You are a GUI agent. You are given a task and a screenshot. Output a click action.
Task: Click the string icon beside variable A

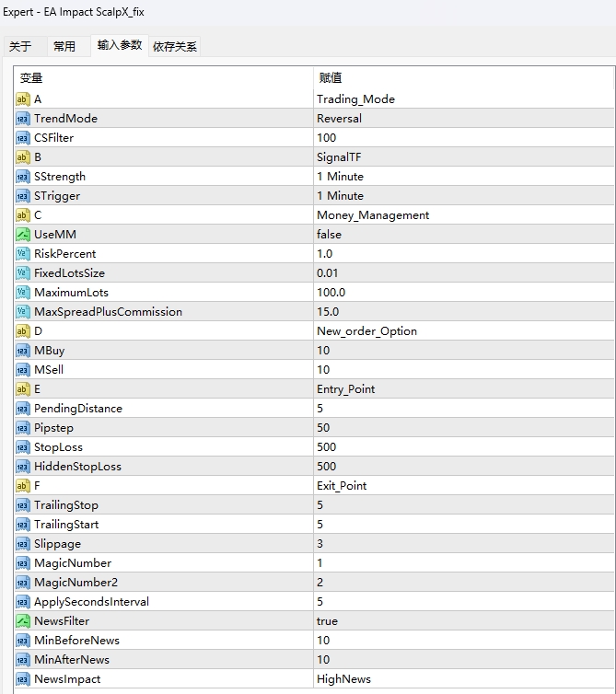tap(23, 99)
